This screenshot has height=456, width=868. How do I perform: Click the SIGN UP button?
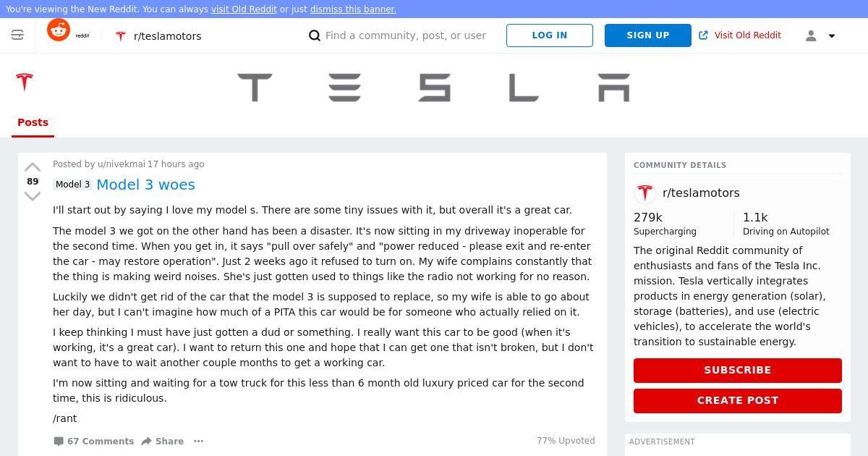coord(648,35)
